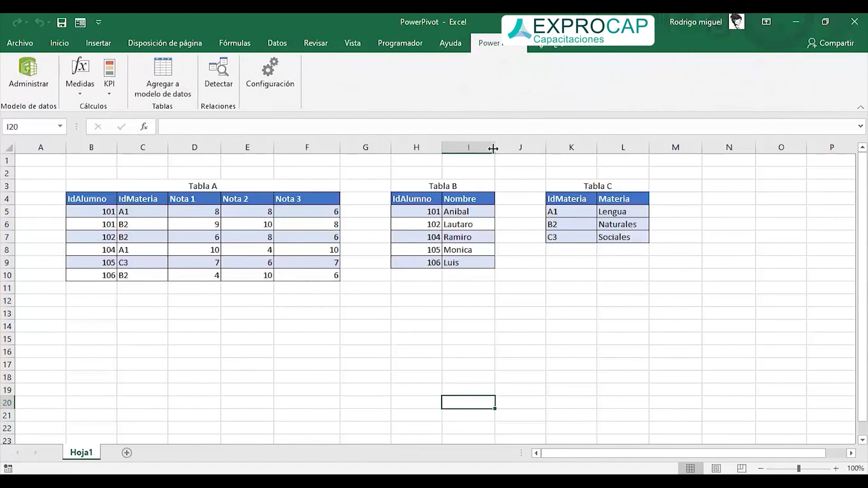Zoom out with minus button

pos(761,469)
